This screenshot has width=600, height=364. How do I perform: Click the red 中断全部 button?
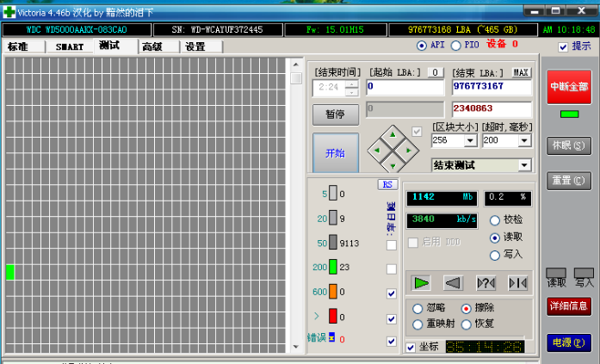tap(568, 87)
